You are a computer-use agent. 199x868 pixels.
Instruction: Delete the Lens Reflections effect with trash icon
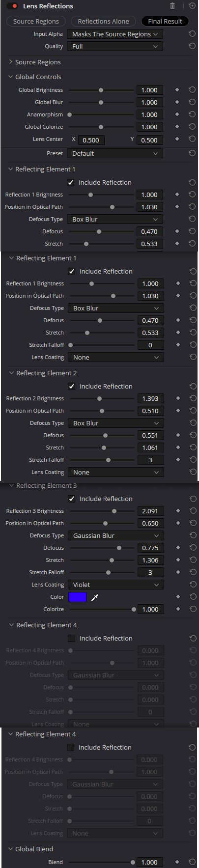click(172, 6)
